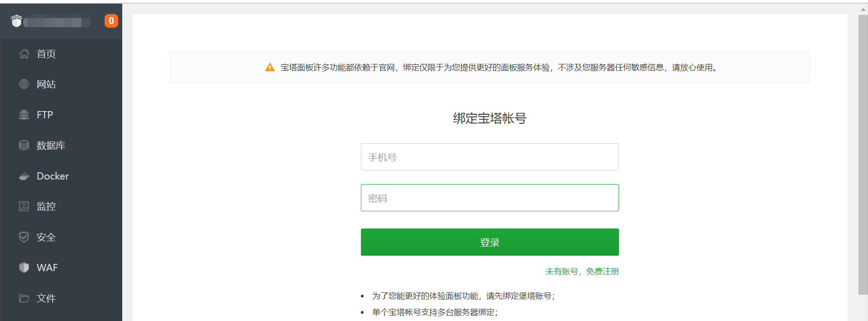868x321 pixels.
Task: Click the globe icon beside 网站
Action: pos(24,84)
